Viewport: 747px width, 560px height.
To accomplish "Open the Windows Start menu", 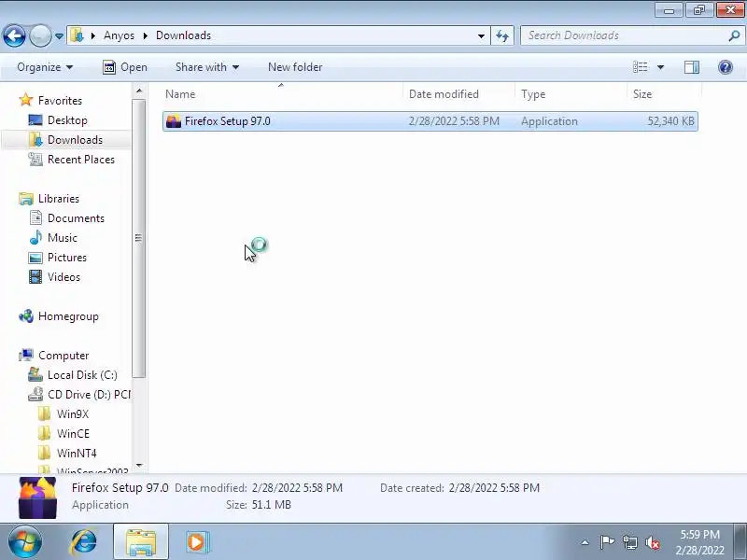I will tap(25, 542).
